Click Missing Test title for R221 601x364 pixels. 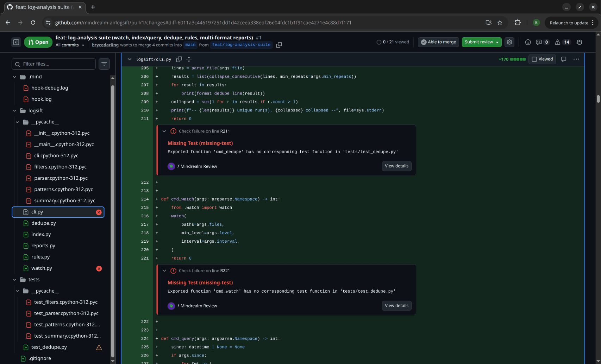click(x=200, y=283)
